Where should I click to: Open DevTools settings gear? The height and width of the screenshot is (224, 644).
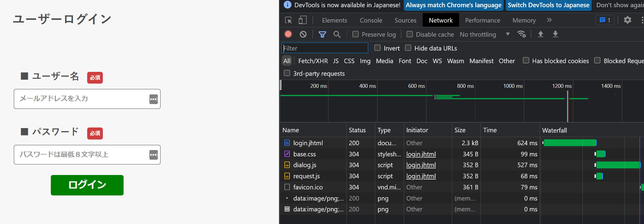(627, 20)
